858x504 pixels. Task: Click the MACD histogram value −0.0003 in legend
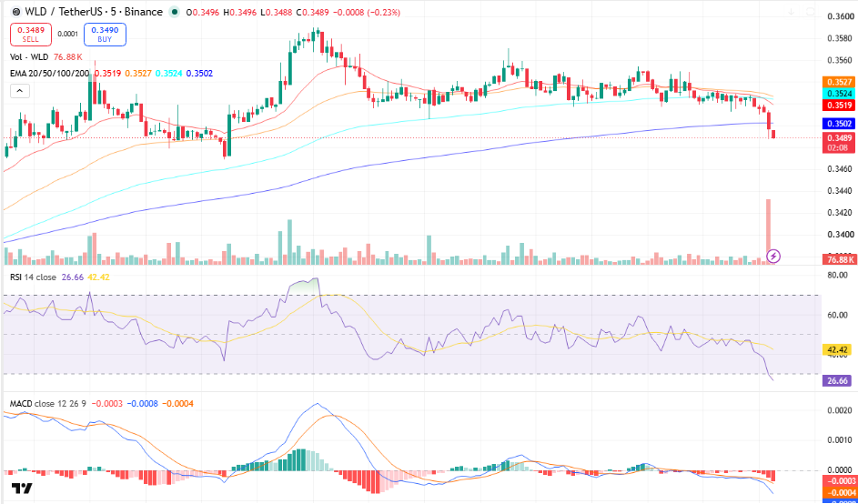106,404
